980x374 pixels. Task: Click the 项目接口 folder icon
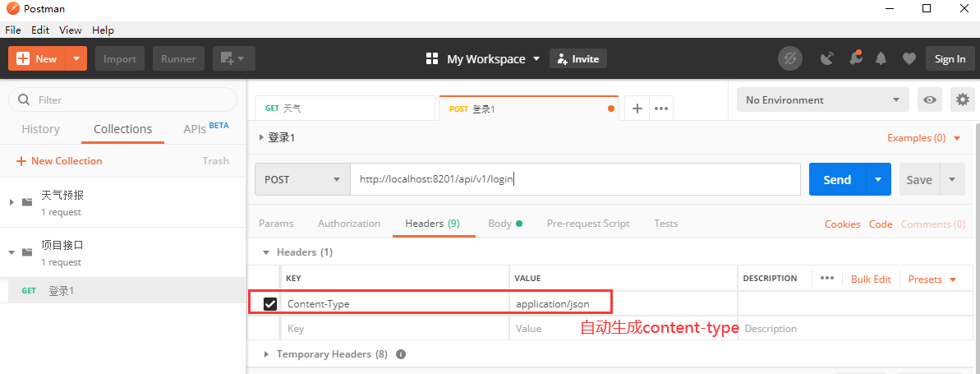coord(27,252)
